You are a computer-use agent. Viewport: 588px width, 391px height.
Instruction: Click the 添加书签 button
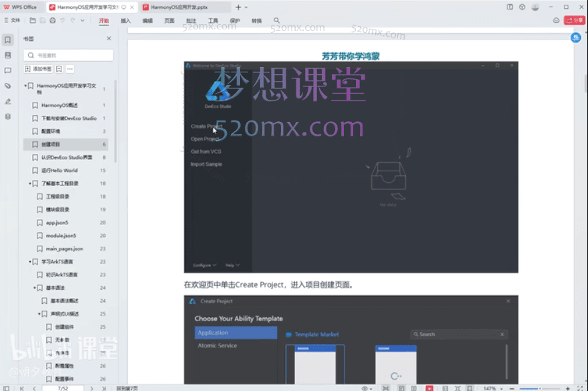(x=38, y=69)
